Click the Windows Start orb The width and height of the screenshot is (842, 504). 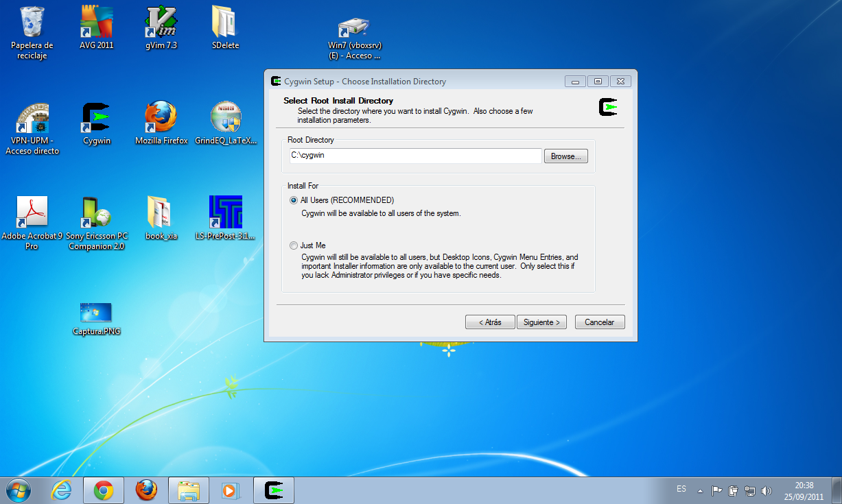pos(19,490)
